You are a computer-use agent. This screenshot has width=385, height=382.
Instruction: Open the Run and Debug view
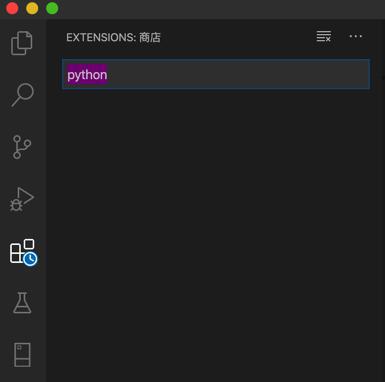22,199
